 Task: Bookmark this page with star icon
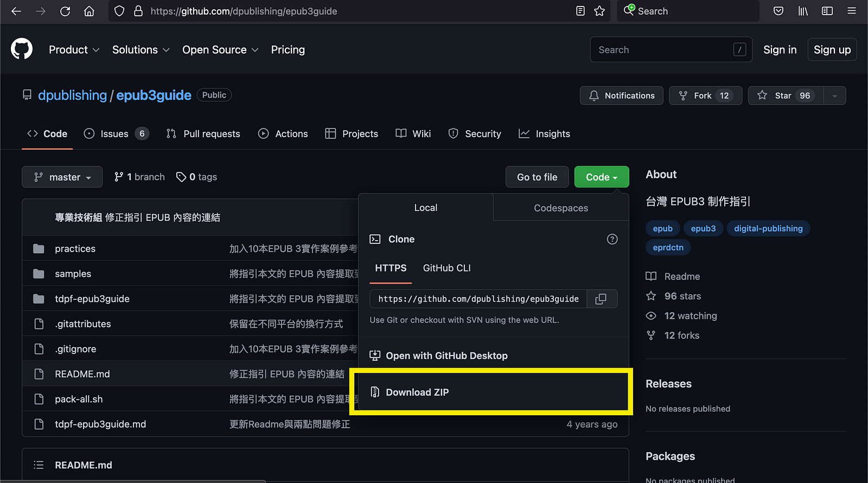[x=599, y=11]
